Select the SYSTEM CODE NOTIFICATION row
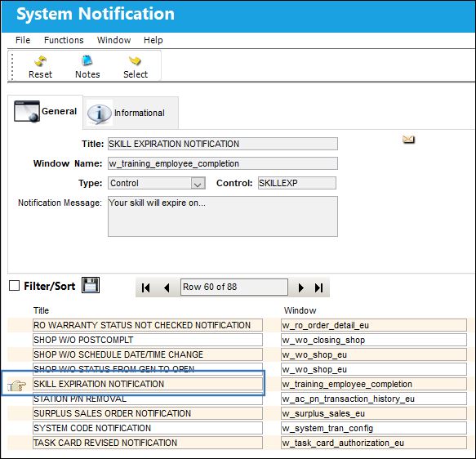 (x=148, y=428)
